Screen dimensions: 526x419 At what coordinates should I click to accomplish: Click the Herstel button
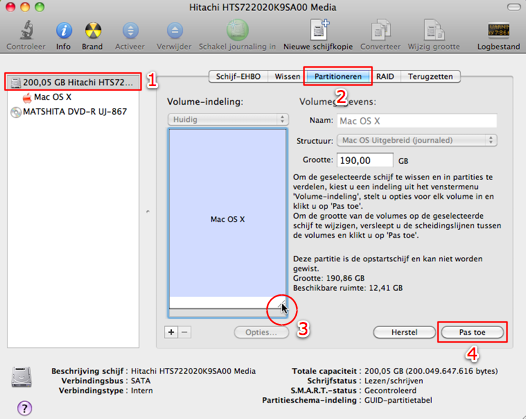click(x=404, y=332)
